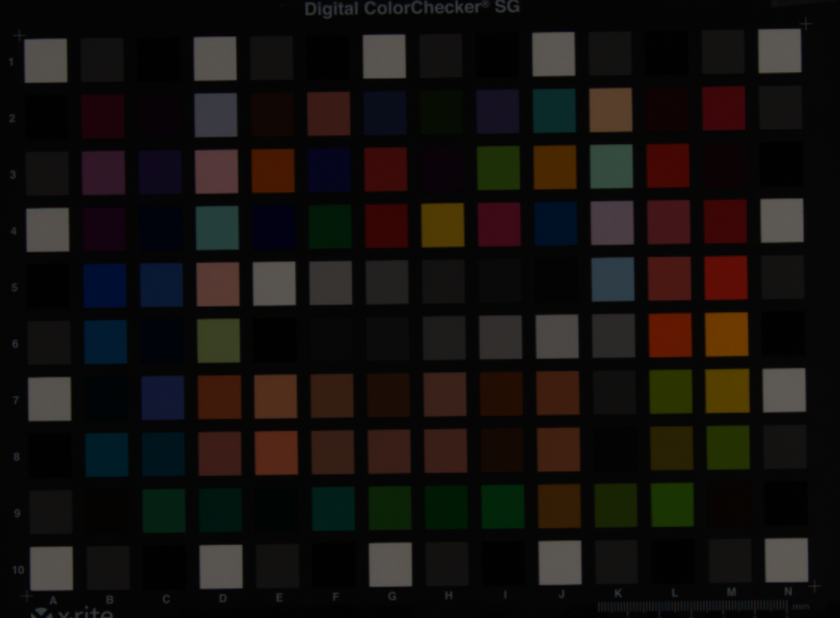Click the olive green patch at D6
840x618 pixels.
coord(218,340)
